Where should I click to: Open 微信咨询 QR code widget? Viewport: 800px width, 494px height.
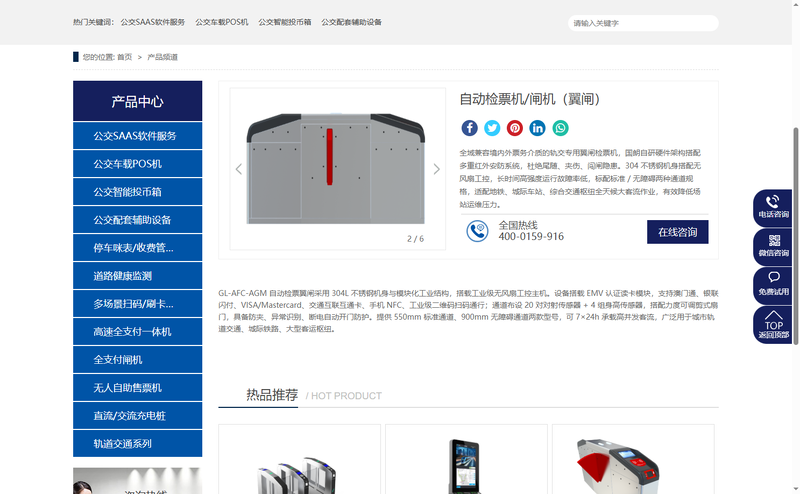click(773, 247)
